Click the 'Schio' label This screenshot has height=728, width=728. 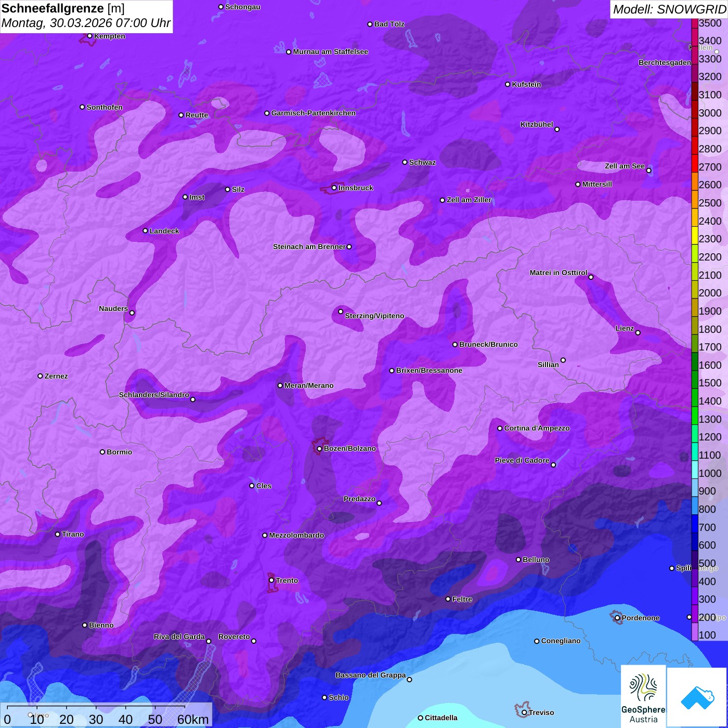[x=339, y=697]
